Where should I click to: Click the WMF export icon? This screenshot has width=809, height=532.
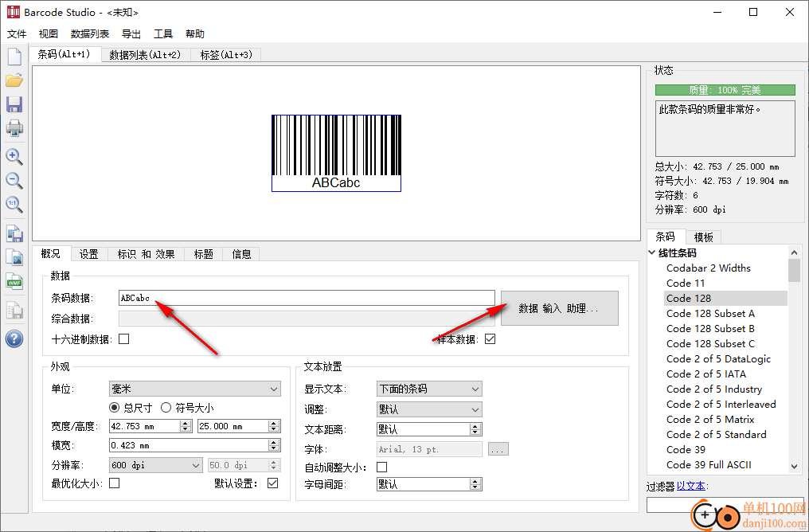(x=14, y=281)
